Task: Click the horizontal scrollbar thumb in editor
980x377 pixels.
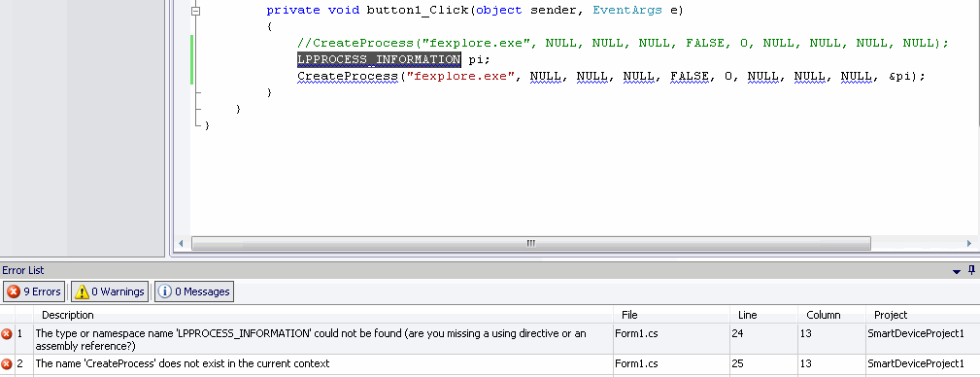Action: [x=530, y=243]
